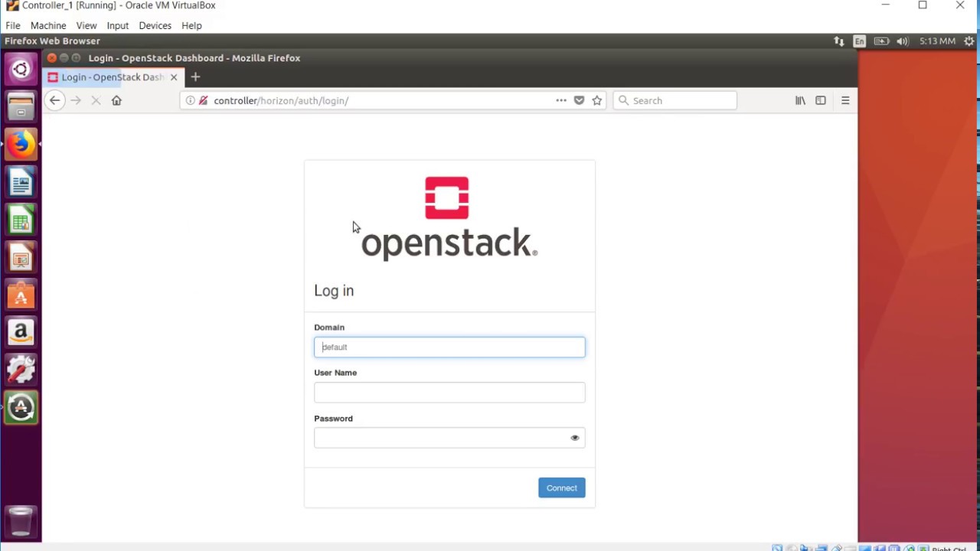The image size is (980, 551).
Task: Open Trash in the launcher
Action: point(21,521)
